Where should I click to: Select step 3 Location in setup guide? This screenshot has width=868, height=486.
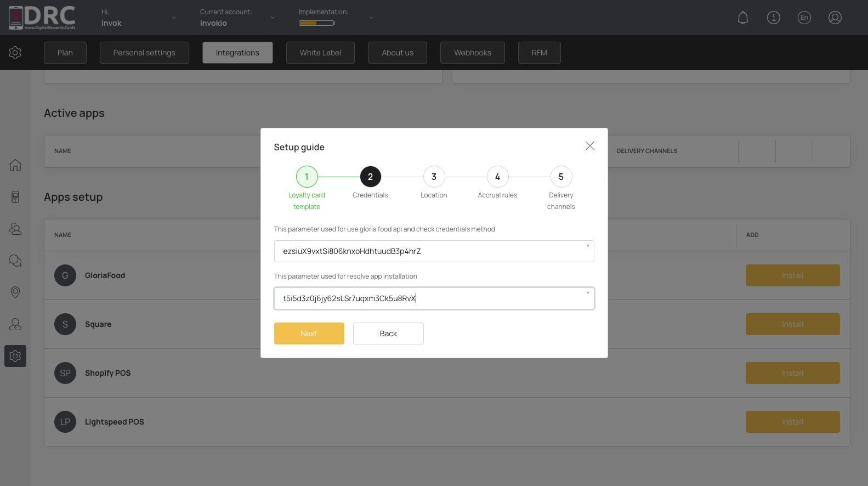[x=434, y=177]
